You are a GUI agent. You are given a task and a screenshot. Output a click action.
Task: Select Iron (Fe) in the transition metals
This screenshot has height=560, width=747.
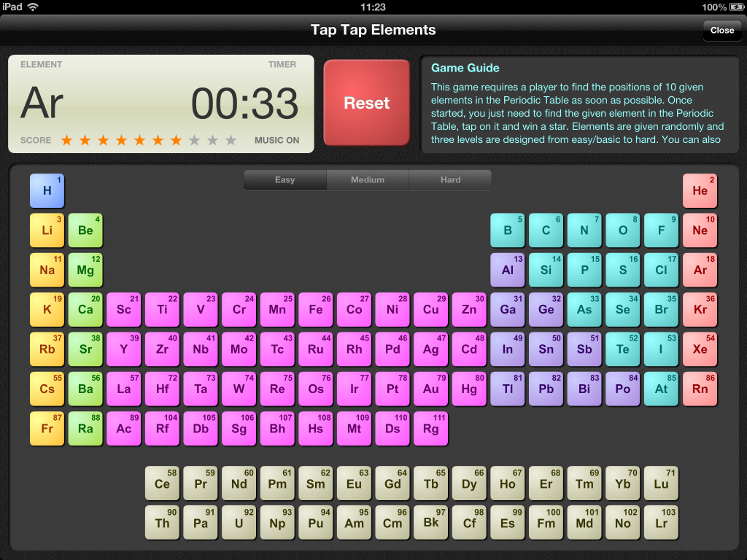click(315, 309)
